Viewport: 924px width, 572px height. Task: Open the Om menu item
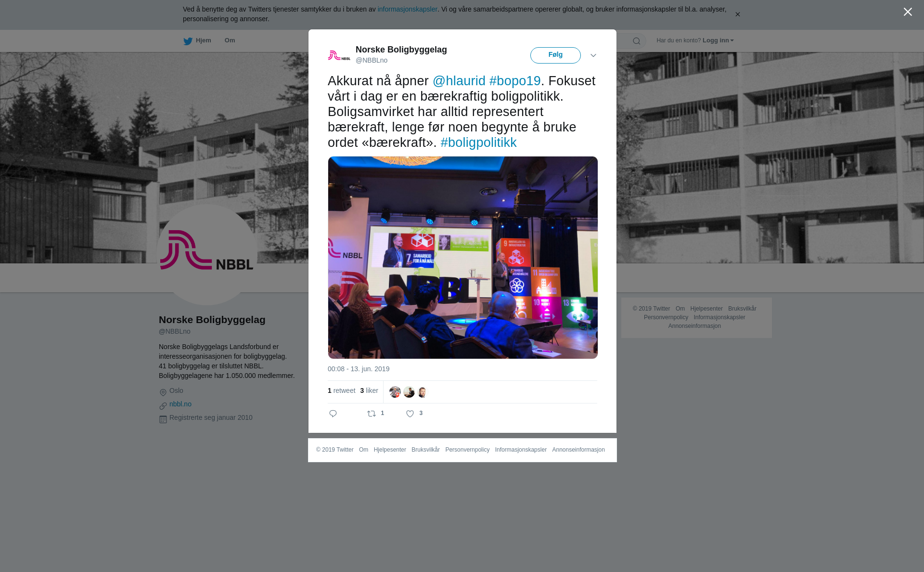coord(230,40)
